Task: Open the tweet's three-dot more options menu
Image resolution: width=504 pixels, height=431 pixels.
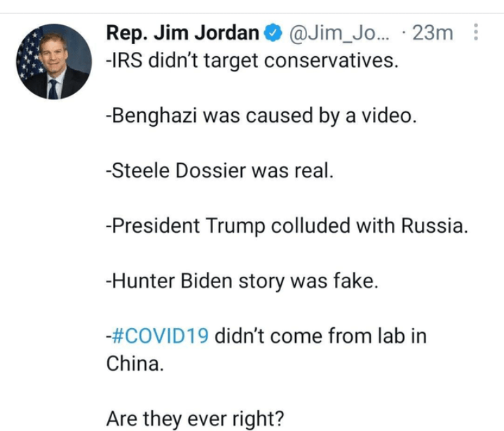Action: coord(476,33)
